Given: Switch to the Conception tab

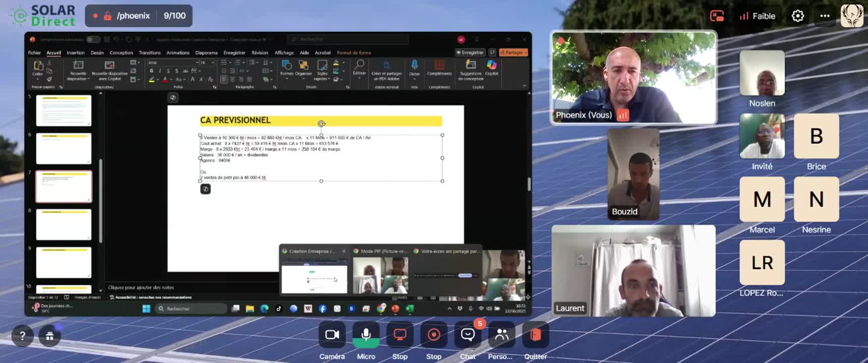Looking at the screenshot, I should tap(121, 52).
